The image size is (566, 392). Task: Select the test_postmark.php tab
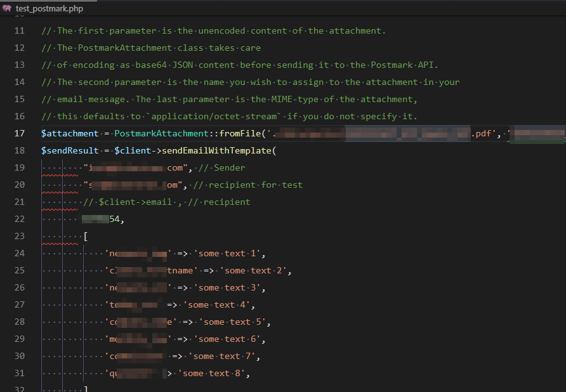(49, 8)
